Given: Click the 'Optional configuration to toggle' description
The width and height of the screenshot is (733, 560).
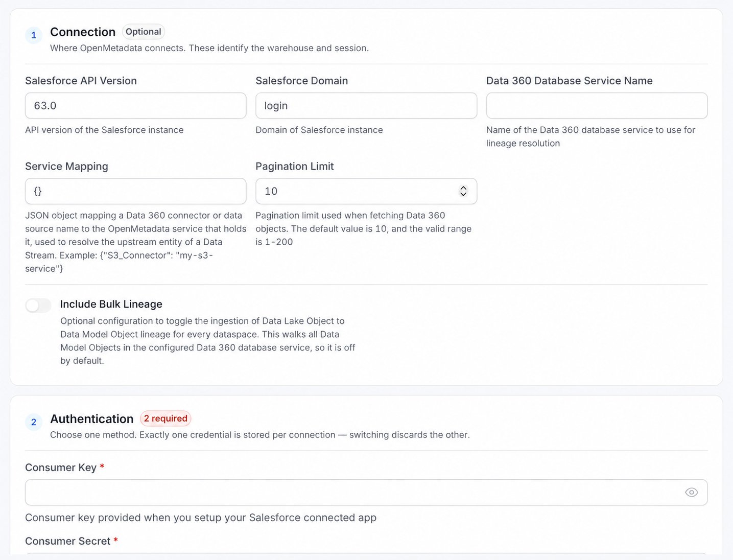Looking at the screenshot, I should pyautogui.click(x=208, y=341).
